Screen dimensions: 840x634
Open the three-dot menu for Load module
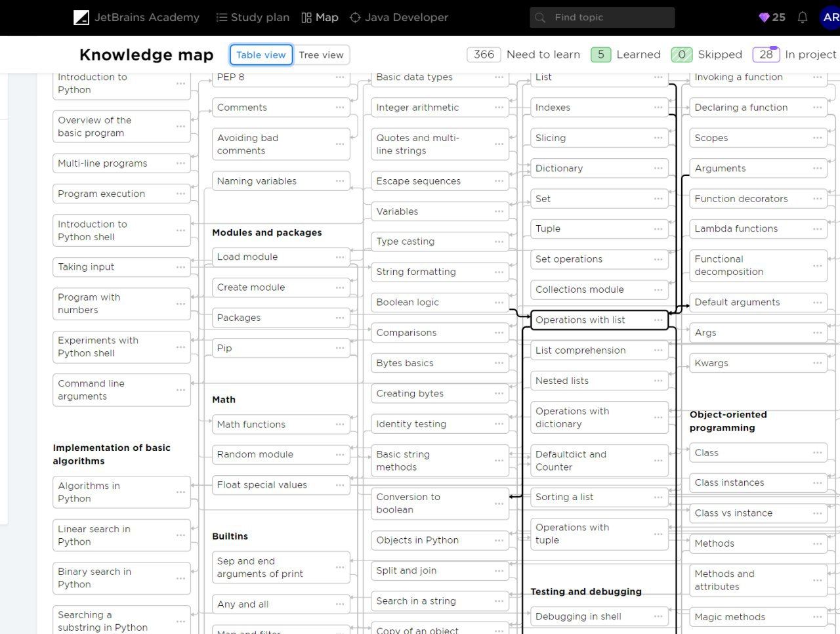[x=340, y=257]
